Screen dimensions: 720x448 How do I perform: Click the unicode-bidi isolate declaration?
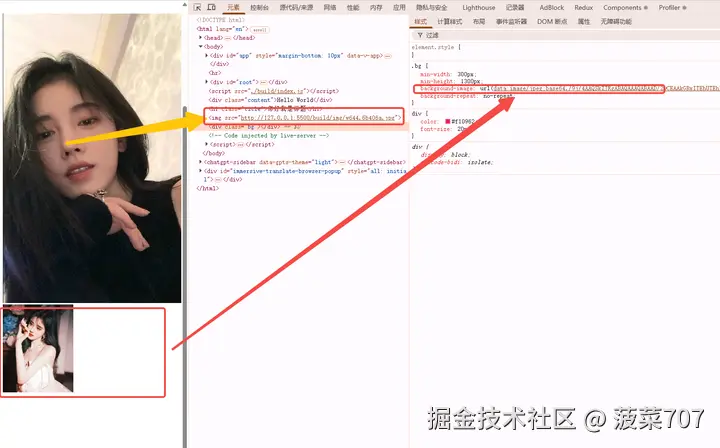(x=457, y=162)
